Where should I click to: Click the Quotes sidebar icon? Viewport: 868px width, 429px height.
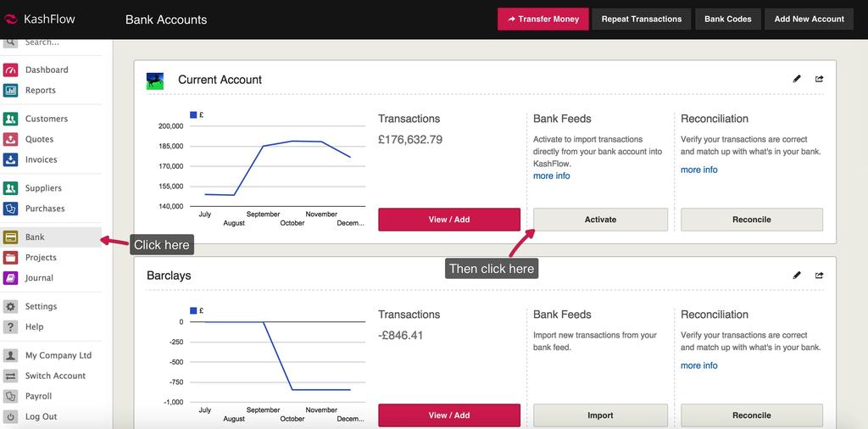point(11,139)
